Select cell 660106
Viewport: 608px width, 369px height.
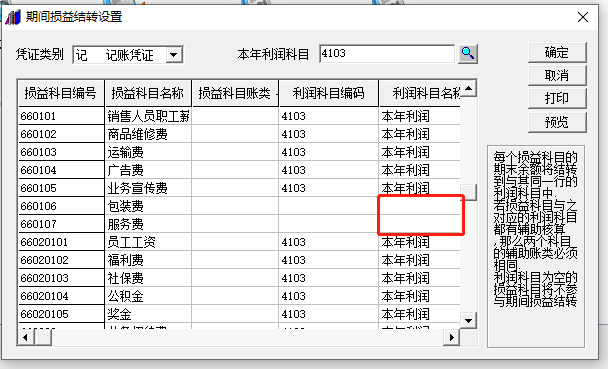61,206
